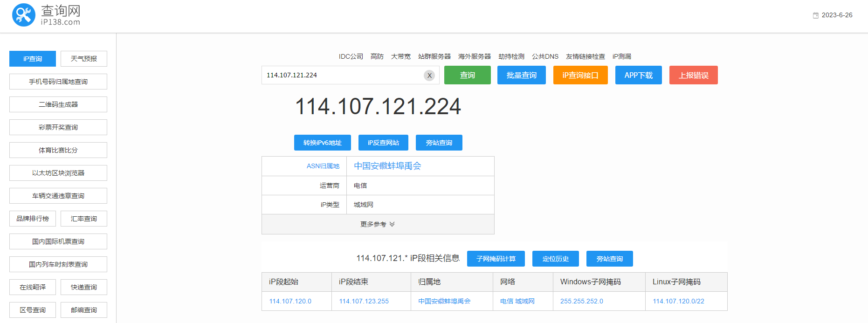Open the iP查询接口 orange button

click(580, 75)
